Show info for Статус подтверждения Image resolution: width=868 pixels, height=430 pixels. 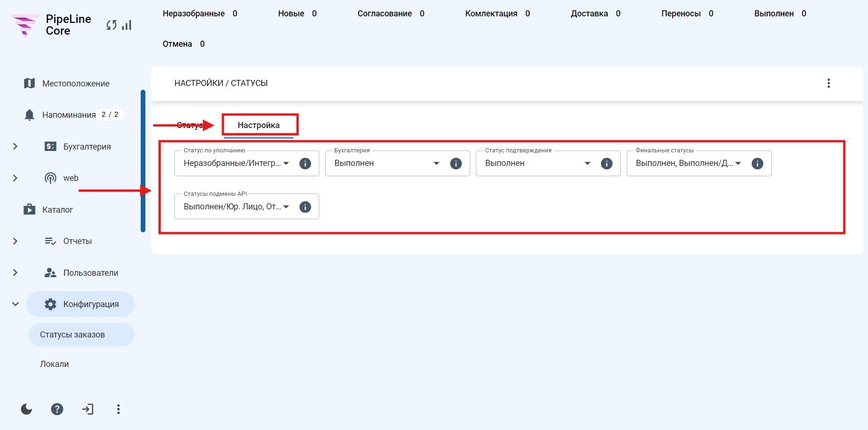pos(607,164)
